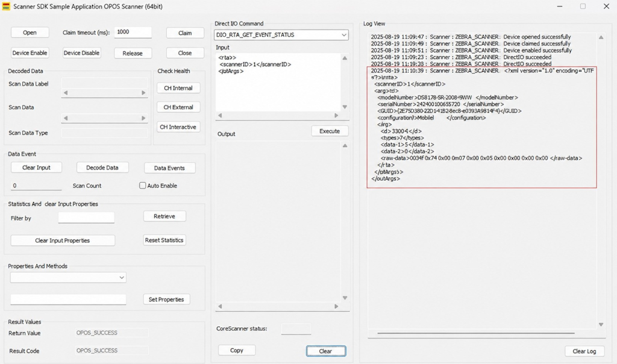Click the Reset Statistics button
Viewport: 617px width, 364px height.
(x=164, y=240)
